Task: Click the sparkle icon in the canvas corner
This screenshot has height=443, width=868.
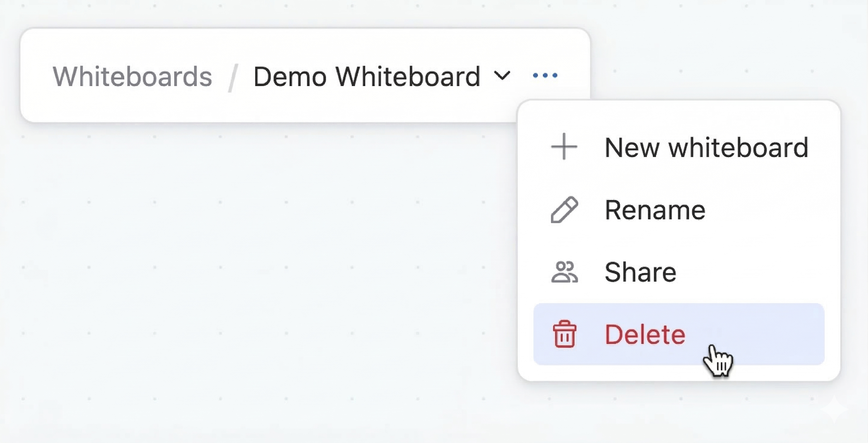Action: [x=834, y=409]
